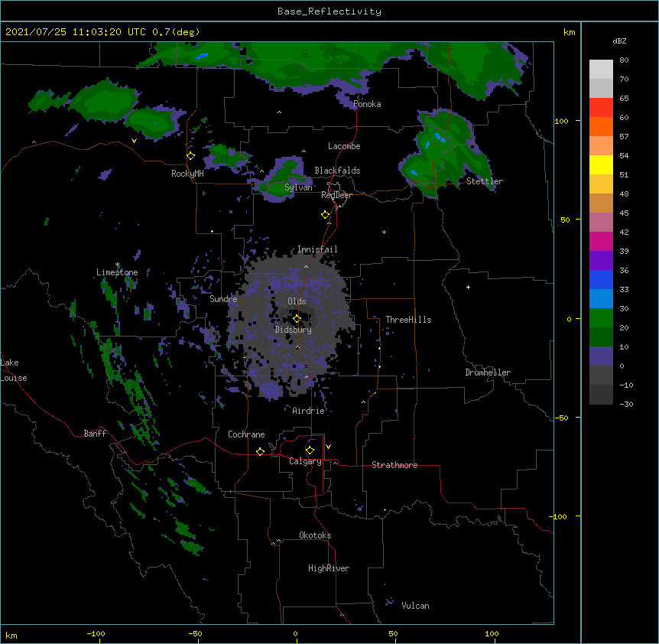The image size is (659, 644).
Task: Click the blue reflectivity core north of Stettler
Action: tap(440, 138)
